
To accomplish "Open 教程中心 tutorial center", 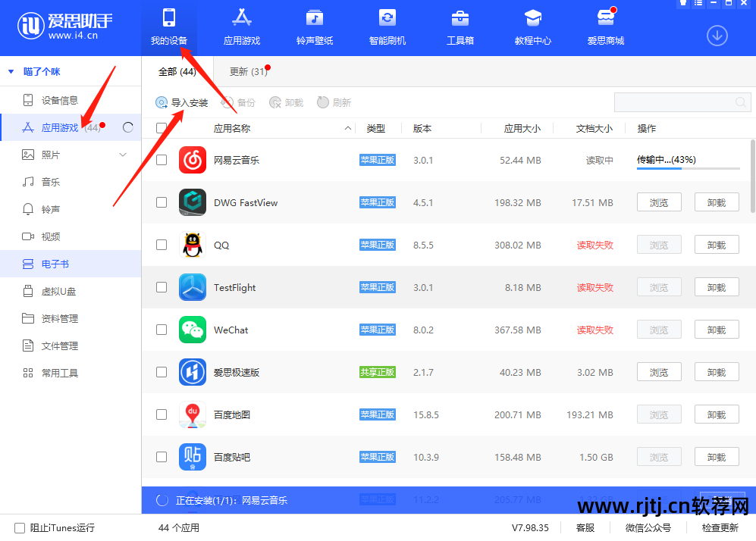I will coord(533,27).
